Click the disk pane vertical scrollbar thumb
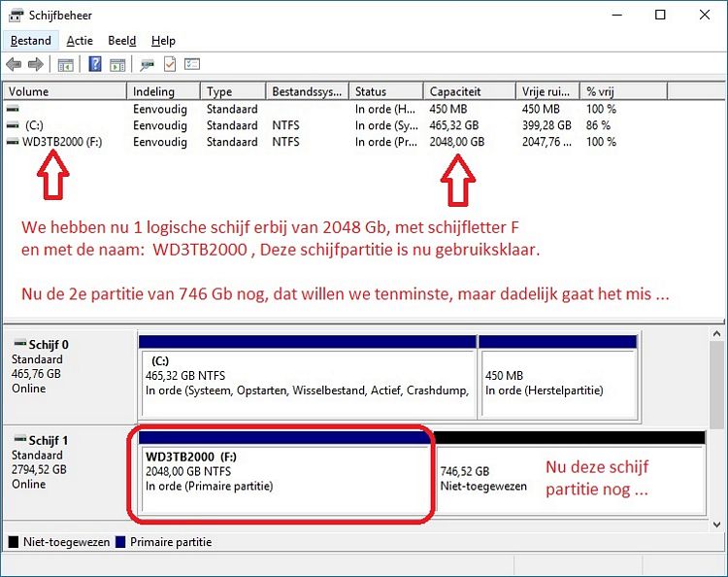 coord(716,385)
